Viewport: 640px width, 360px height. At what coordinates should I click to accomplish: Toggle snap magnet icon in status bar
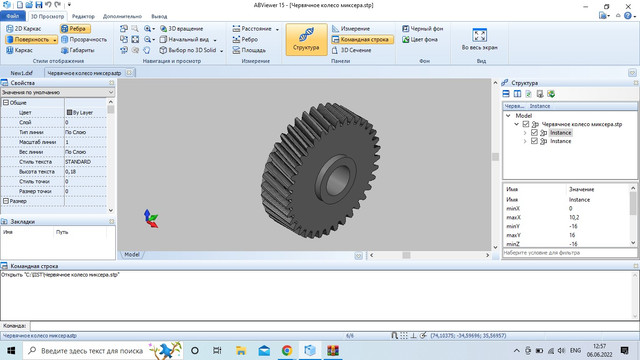point(394,336)
